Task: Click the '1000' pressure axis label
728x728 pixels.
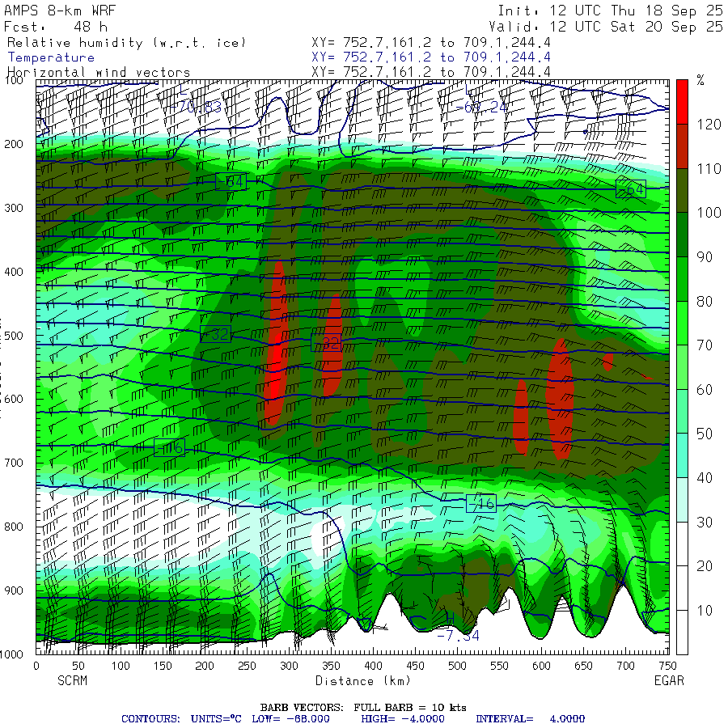Action: coord(12,654)
